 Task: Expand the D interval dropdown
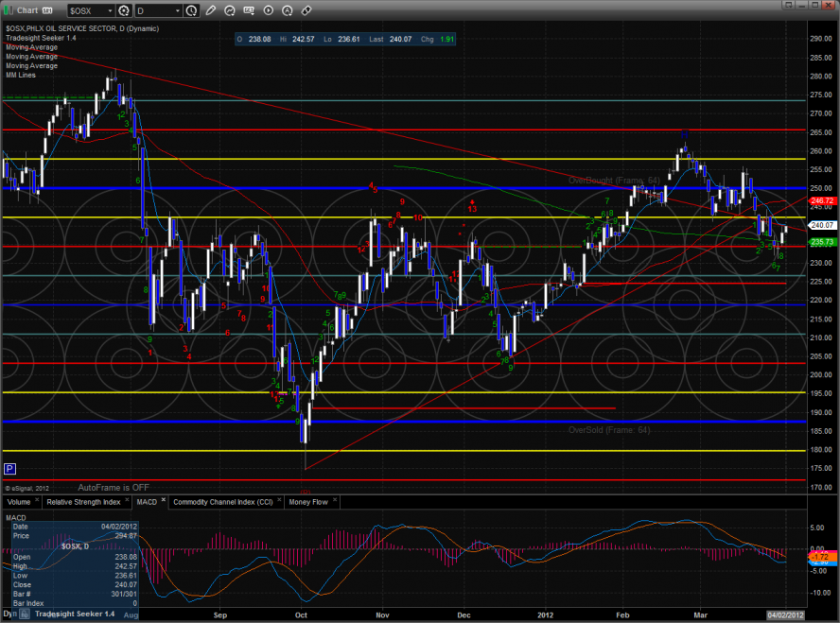point(177,10)
